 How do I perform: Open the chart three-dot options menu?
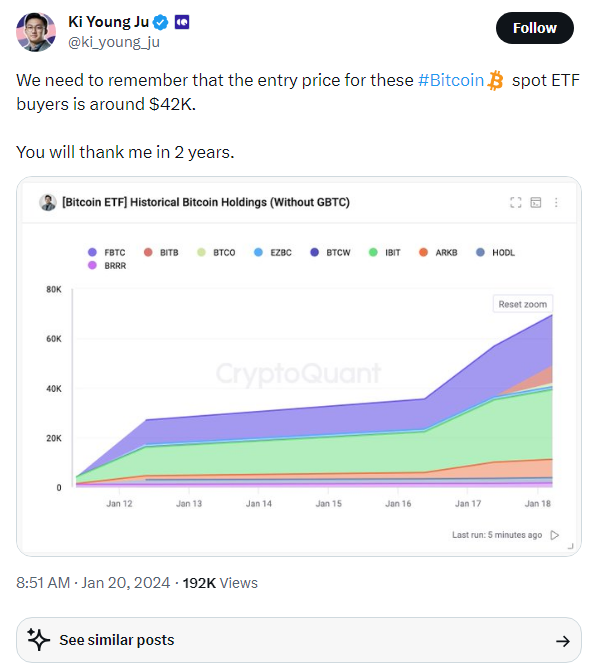pos(556,202)
